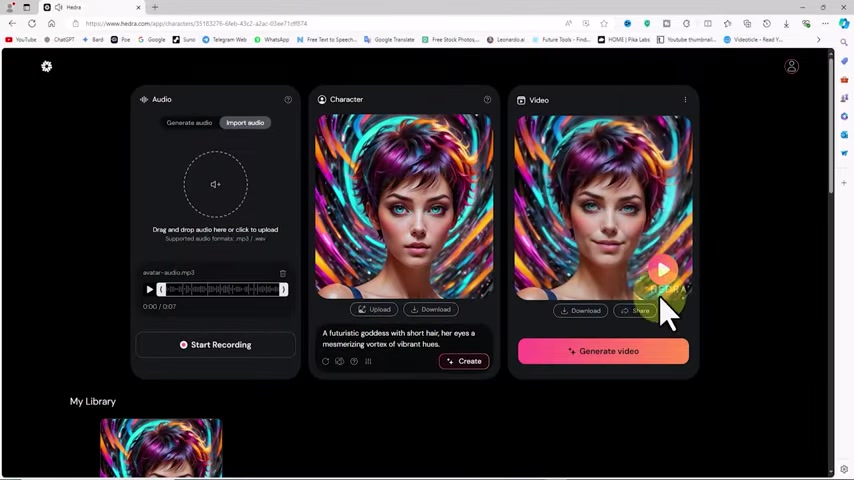This screenshot has width=854, height=480.
Task: Open YouTube bookmark
Action: [21, 40]
